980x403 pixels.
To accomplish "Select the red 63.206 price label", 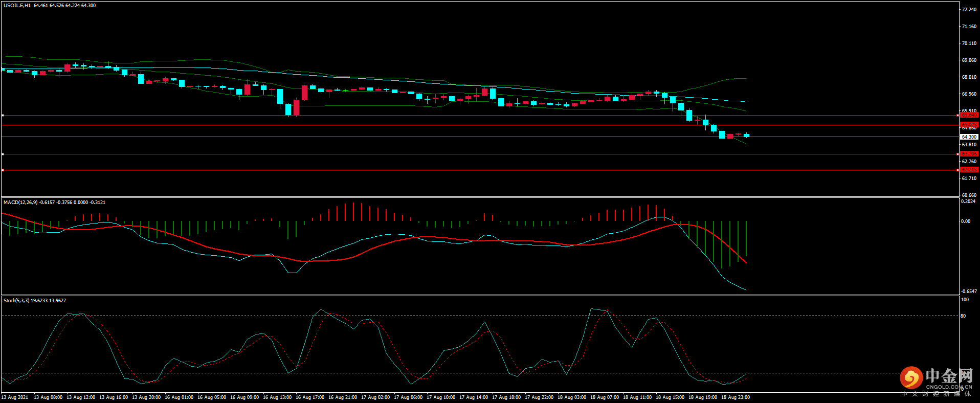I will (x=969, y=154).
